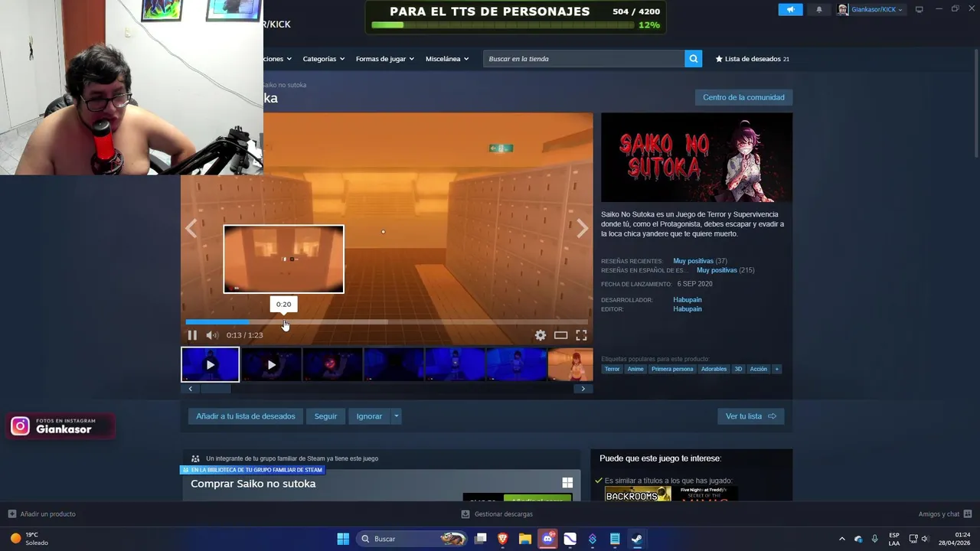Select the Anime tag
The image size is (980, 551).
coord(635,369)
